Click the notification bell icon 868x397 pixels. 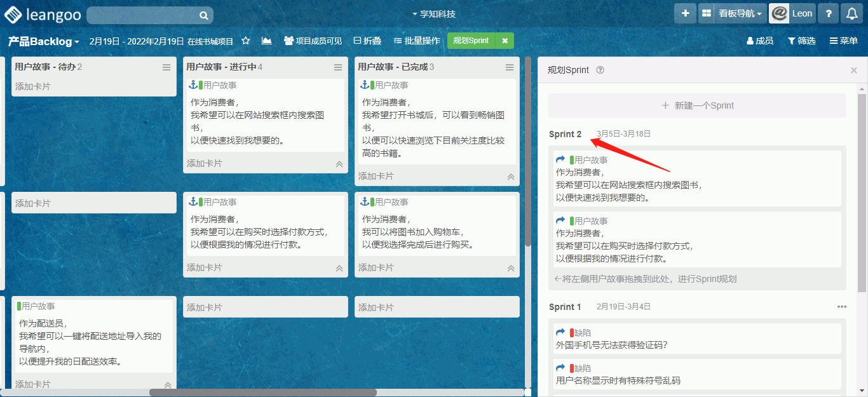coord(852,13)
